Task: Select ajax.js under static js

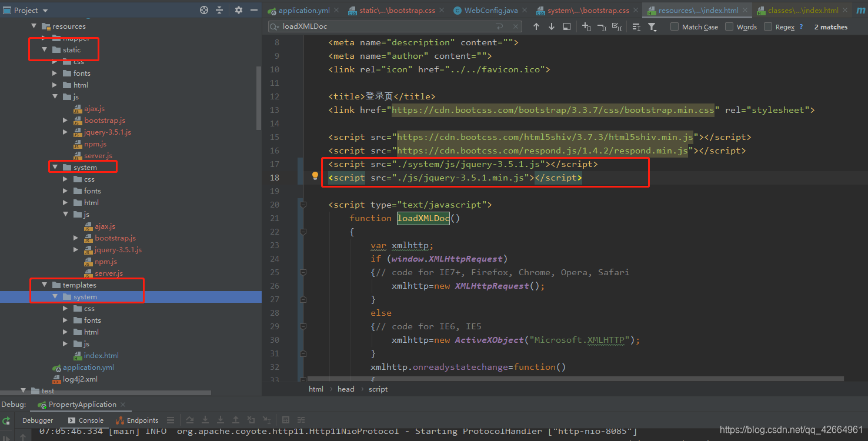Action: [94, 109]
